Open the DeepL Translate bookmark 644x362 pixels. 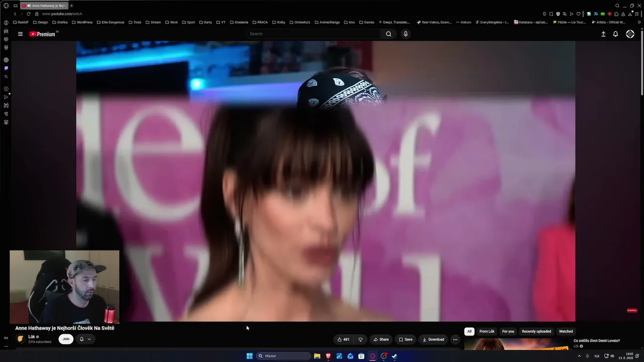click(x=394, y=22)
